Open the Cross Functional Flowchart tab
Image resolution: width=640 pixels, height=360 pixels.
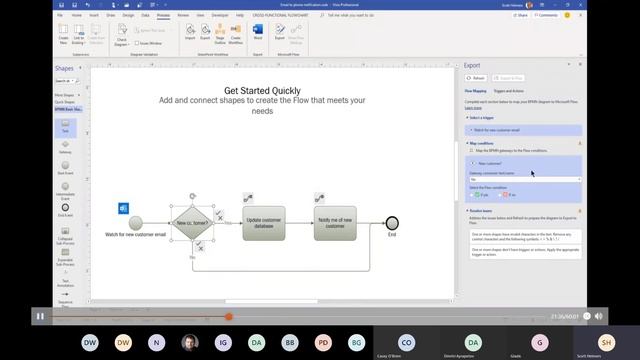[280, 15]
